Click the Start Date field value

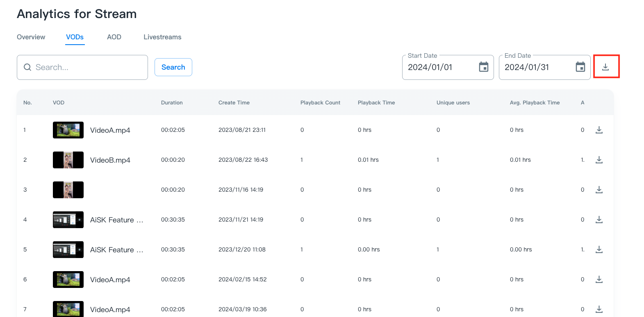click(x=430, y=67)
